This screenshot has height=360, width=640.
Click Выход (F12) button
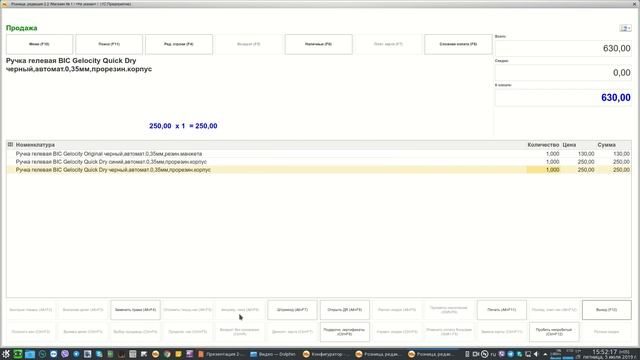[607, 310]
